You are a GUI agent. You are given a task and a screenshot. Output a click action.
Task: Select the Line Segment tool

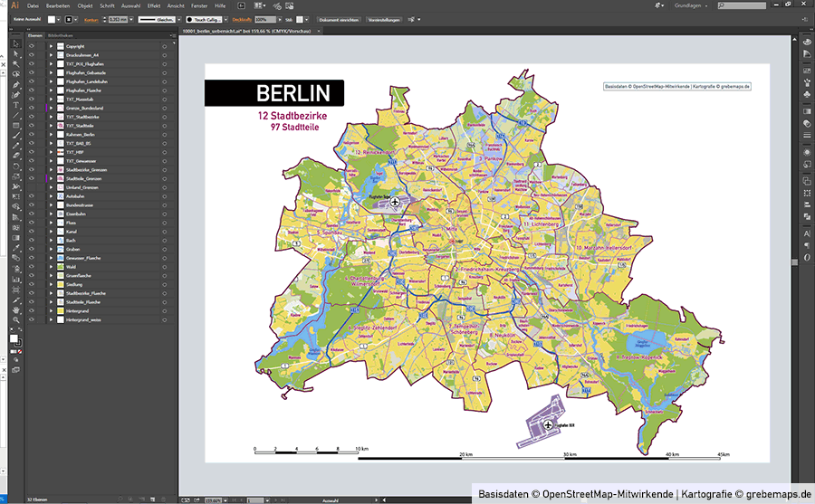point(16,115)
